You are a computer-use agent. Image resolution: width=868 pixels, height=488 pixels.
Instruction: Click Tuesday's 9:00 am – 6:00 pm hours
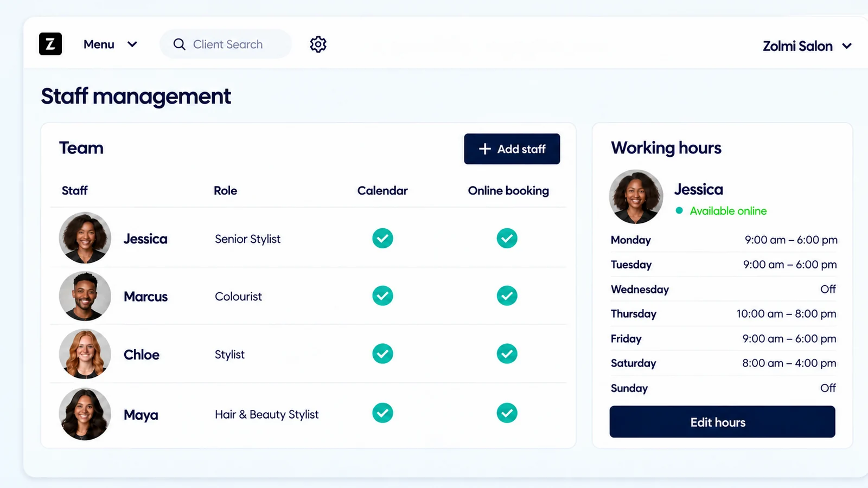click(790, 265)
